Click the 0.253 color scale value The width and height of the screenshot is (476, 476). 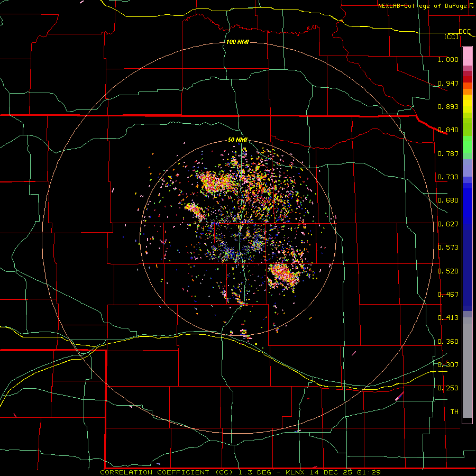pyautogui.click(x=448, y=388)
